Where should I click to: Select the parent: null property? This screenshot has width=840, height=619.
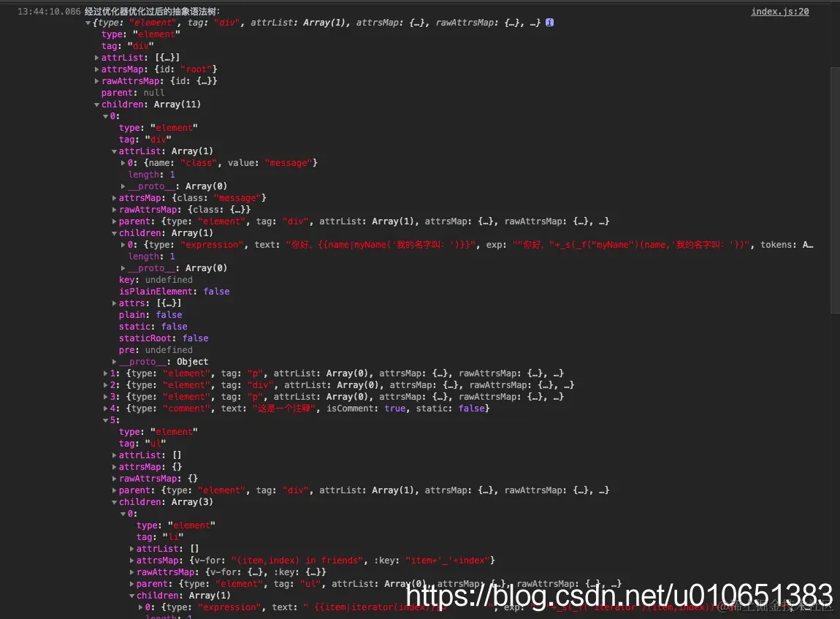[x=133, y=93]
